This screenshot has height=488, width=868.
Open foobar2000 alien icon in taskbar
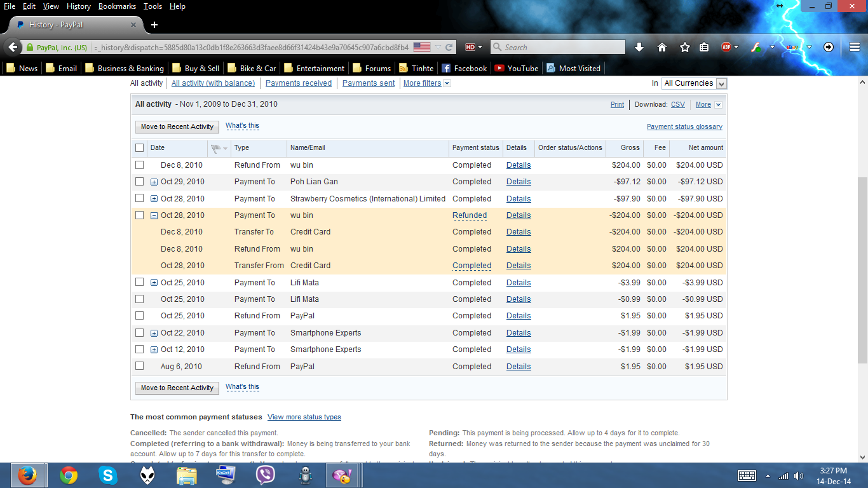pyautogui.click(x=147, y=475)
